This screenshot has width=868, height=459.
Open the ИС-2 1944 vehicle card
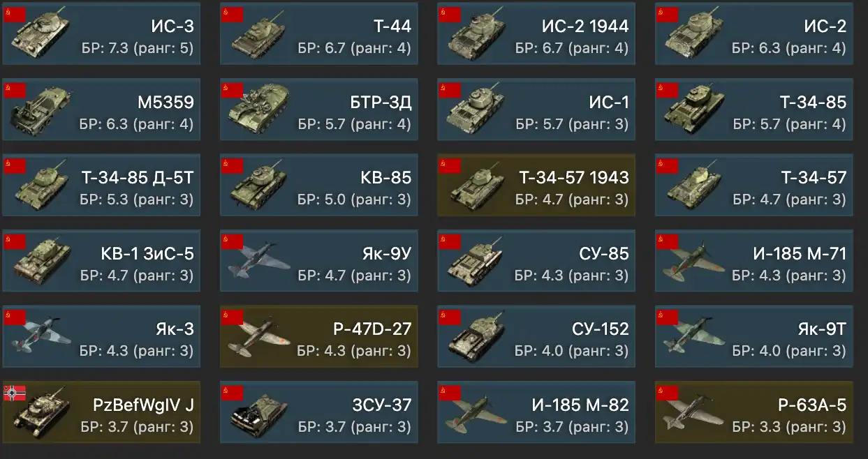click(536, 35)
